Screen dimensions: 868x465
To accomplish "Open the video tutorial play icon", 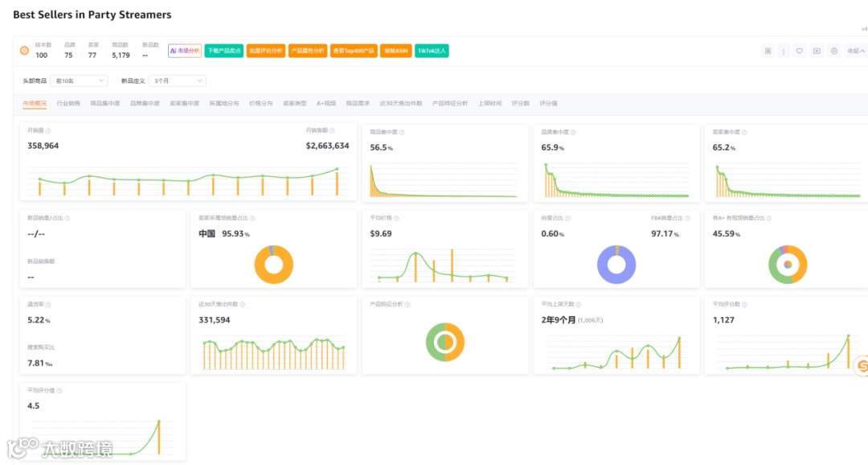I will click(817, 51).
